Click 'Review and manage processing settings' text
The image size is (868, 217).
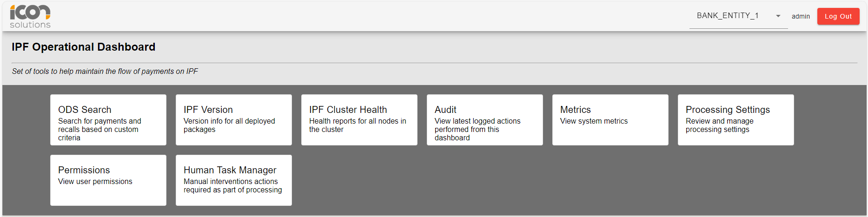[720, 125]
